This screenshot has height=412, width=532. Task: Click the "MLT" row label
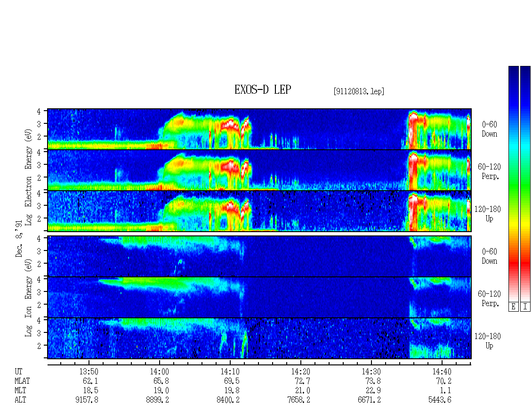(20, 391)
